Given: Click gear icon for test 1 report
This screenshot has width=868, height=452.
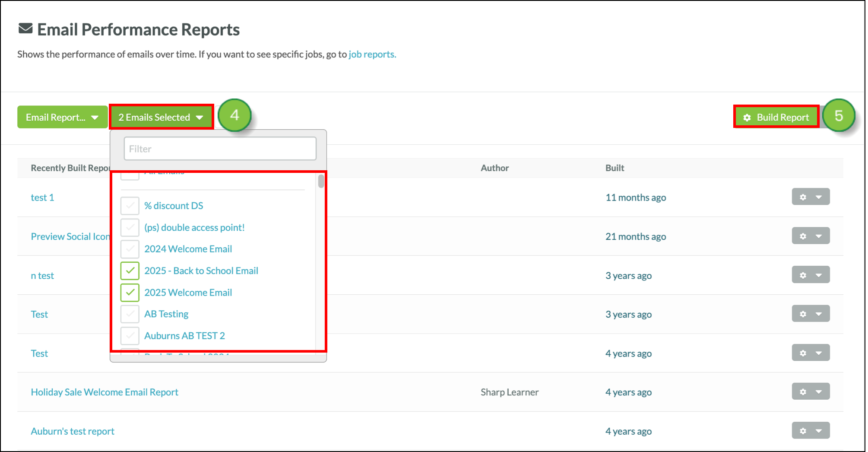Looking at the screenshot, I should [x=803, y=197].
